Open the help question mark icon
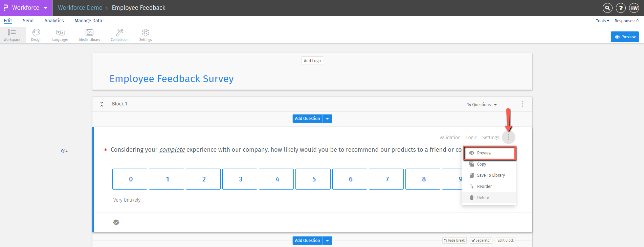Viewport: 644px width, 247px height. coord(621,8)
